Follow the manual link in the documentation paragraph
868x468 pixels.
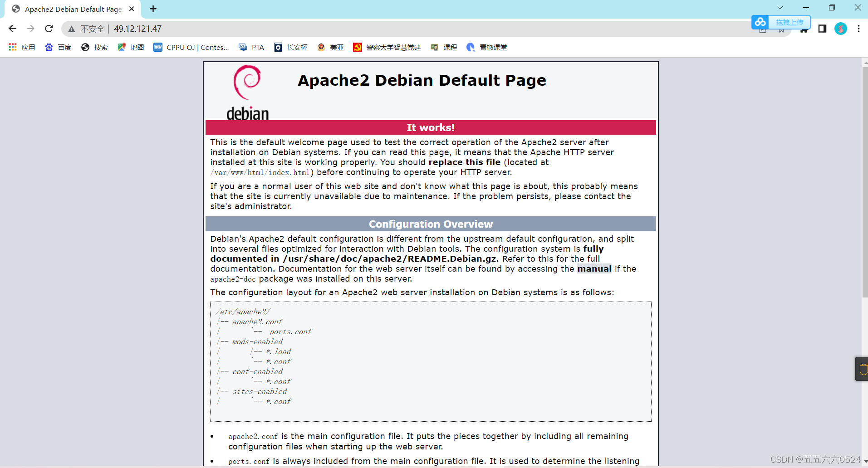(x=594, y=268)
